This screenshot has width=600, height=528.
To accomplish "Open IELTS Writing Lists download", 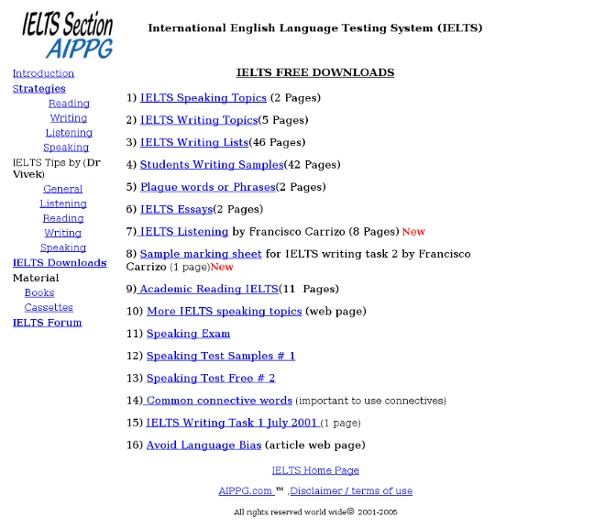I will (194, 142).
